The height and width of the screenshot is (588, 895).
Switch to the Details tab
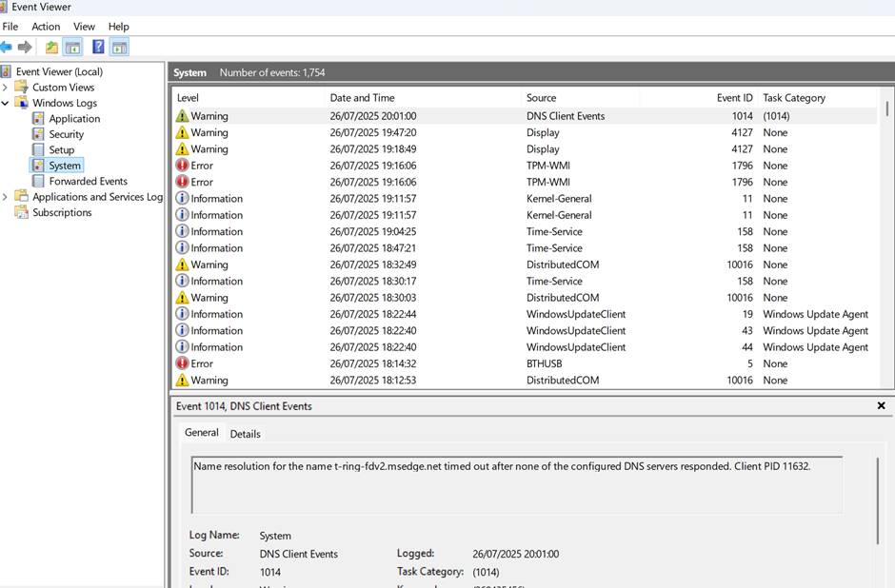[246, 434]
